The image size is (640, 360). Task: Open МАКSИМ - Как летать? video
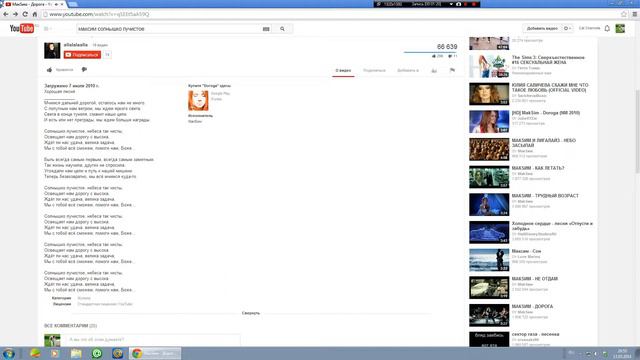538,168
